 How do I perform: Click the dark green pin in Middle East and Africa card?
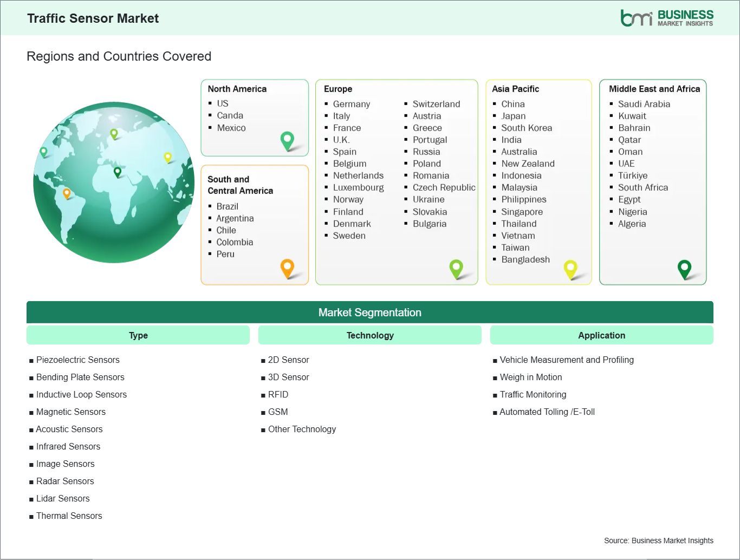685,269
